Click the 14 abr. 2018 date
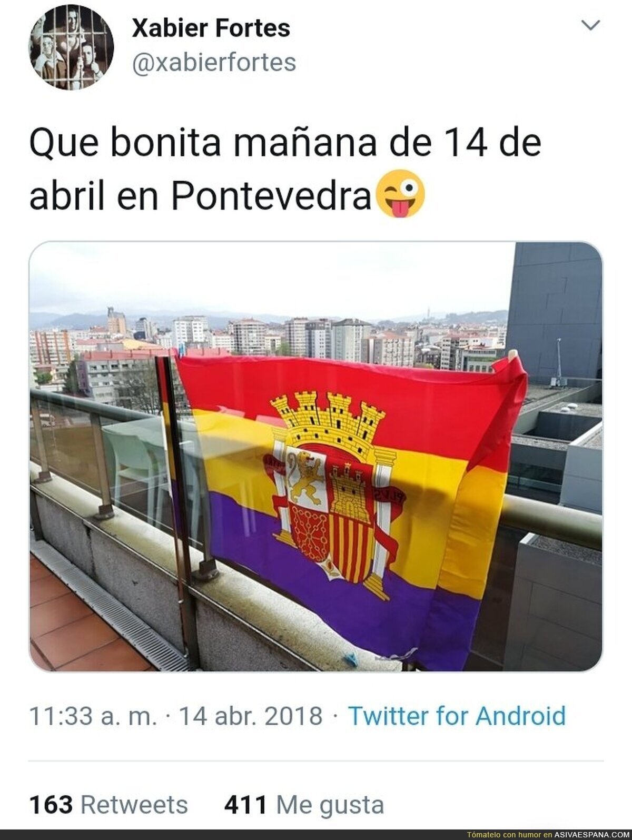 pos(251,716)
